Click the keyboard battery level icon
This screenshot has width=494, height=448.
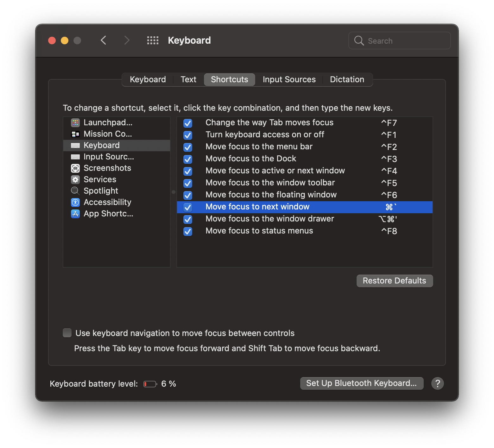coord(150,384)
